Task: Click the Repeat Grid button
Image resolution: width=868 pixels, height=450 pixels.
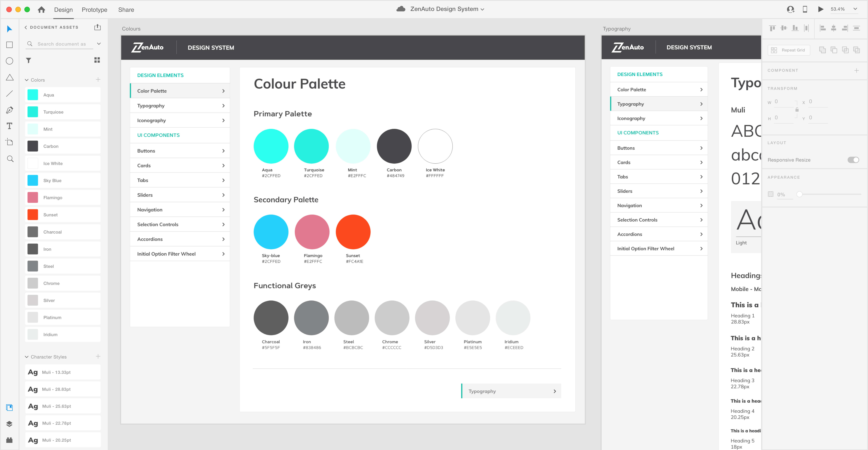Action: (789, 50)
